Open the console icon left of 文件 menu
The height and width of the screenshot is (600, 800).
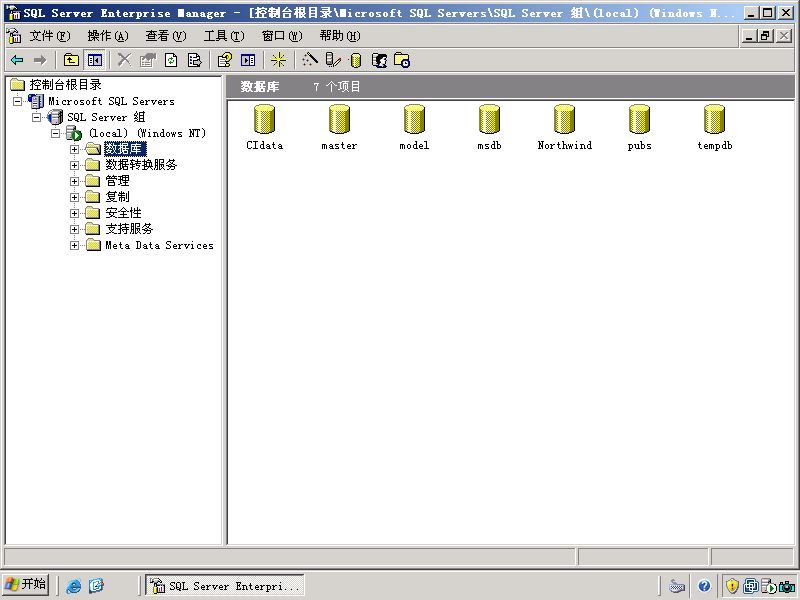(14, 36)
